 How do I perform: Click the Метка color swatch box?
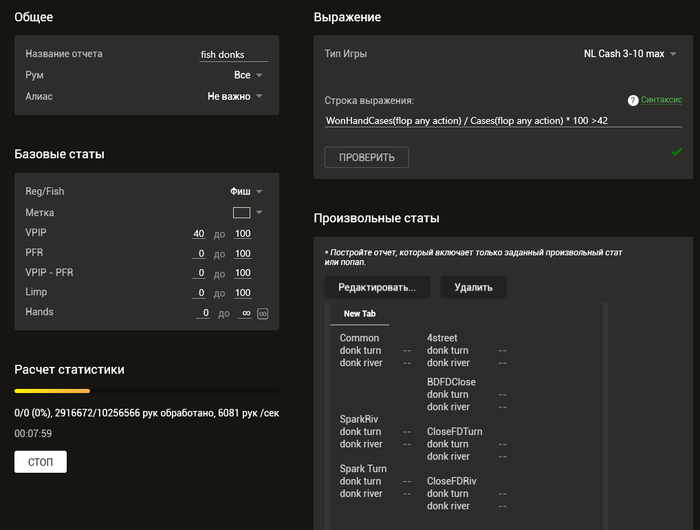pos(242,213)
